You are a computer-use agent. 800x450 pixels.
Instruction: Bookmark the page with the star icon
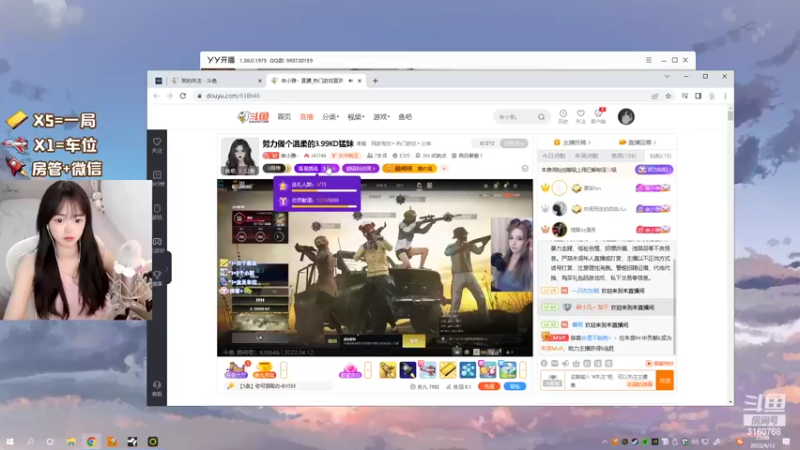point(668,96)
